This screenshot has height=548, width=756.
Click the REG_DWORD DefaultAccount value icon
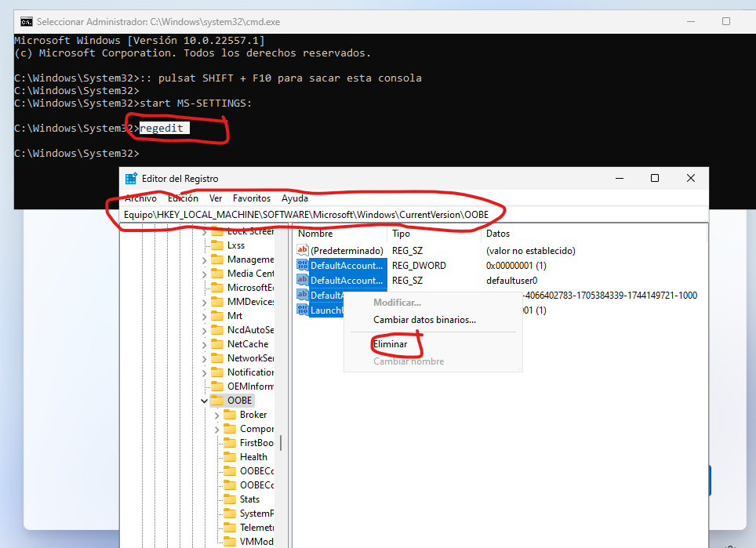pos(303,266)
